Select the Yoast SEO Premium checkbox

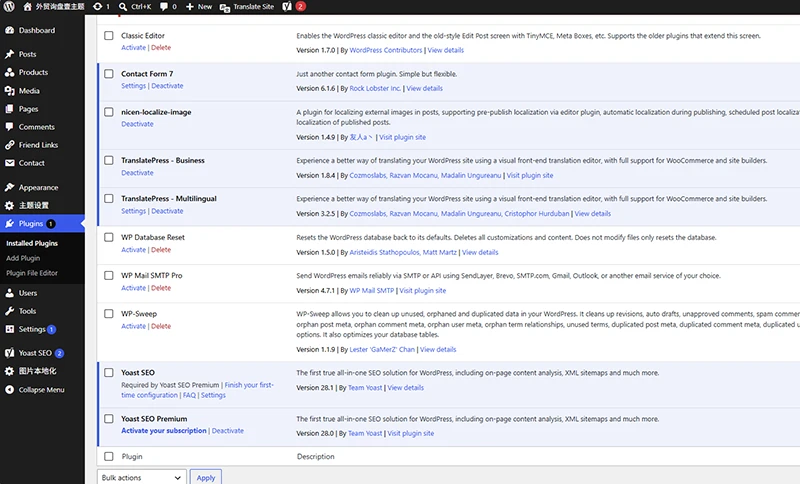click(109, 419)
